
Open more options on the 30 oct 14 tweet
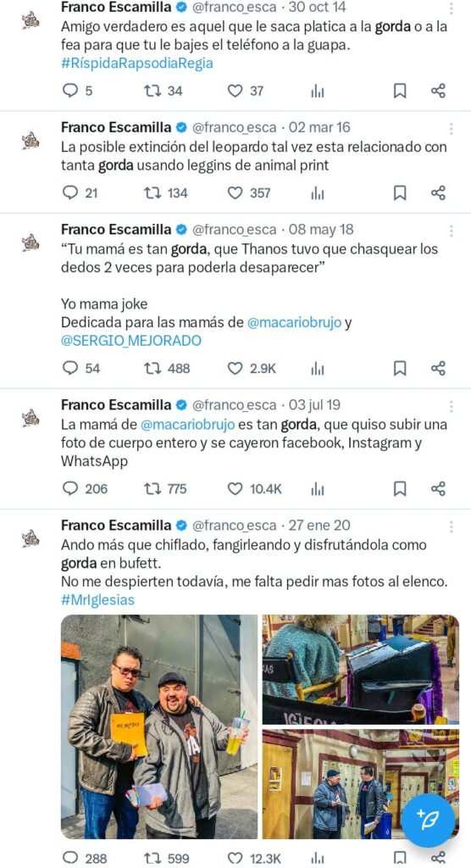(452, 8)
